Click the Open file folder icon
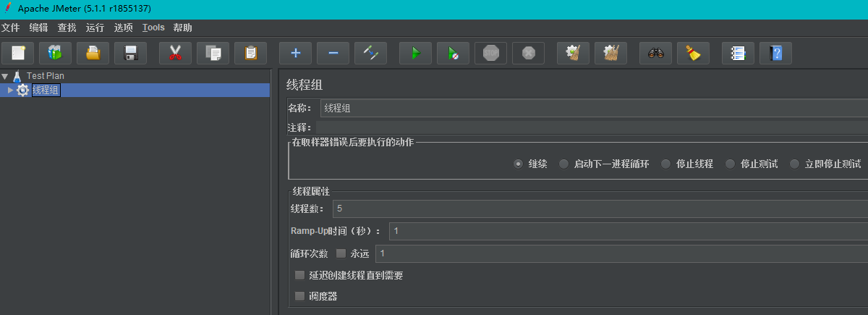 (x=93, y=53)
